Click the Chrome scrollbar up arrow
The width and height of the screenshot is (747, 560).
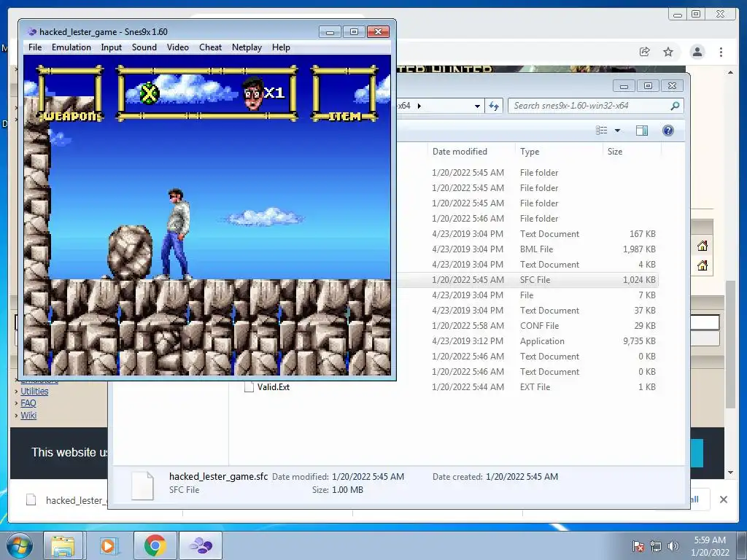click(x=730, y=72)
